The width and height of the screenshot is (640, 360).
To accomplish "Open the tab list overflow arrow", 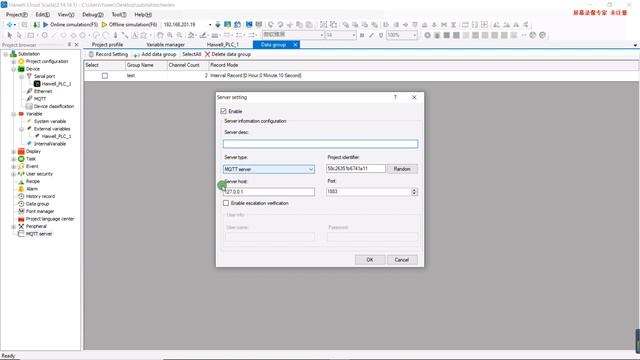I will tap(635, 45).
